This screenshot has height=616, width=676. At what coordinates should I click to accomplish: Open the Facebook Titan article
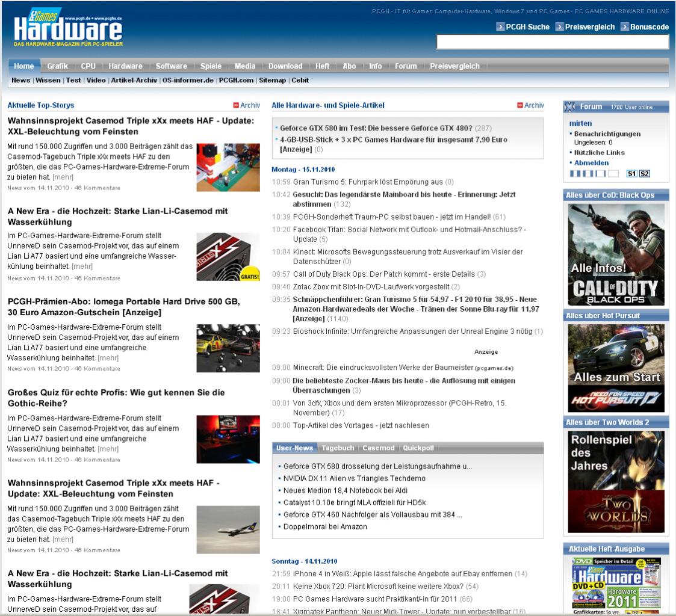409,235
